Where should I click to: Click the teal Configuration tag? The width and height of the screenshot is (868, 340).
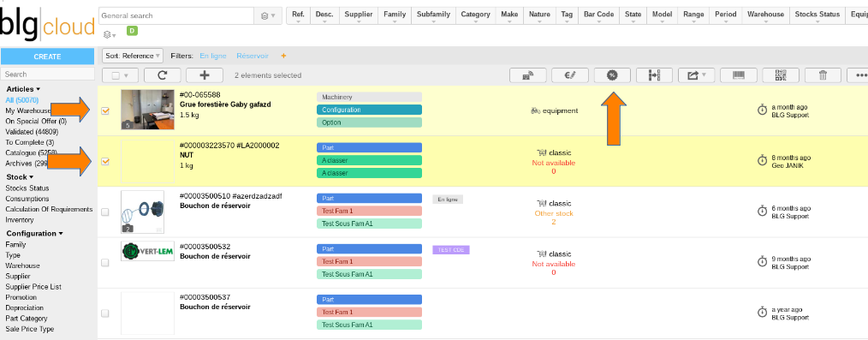coord(369,110)
